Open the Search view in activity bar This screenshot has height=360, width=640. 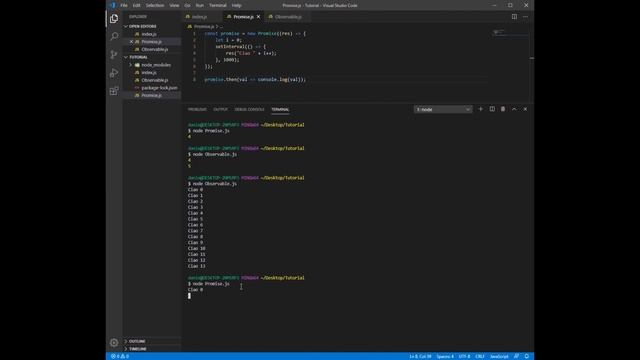[114, 36]
